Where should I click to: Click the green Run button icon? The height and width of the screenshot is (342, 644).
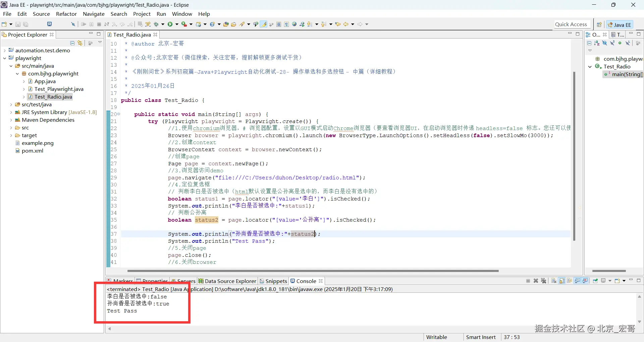[x=170, y=24]
